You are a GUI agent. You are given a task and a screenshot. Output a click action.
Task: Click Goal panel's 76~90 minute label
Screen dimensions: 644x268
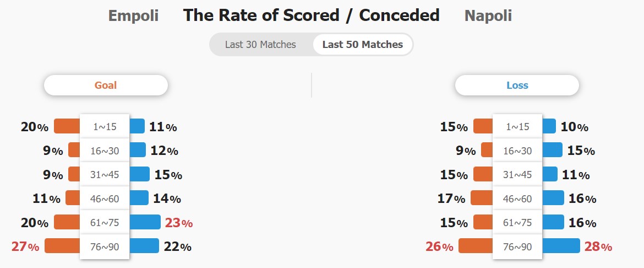coord(105,246)
